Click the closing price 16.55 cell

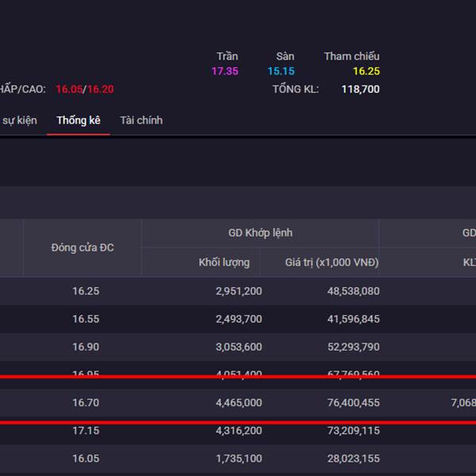coord(86,319)
